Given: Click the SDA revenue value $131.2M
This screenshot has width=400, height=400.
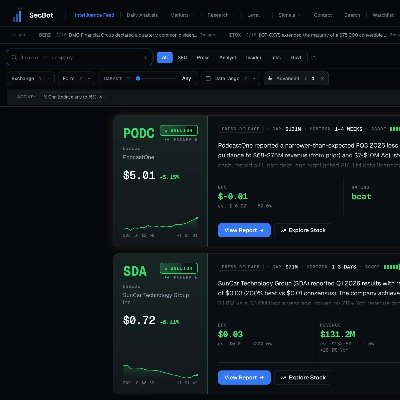Looking at the screenshot, I should (x=338, y=334).
